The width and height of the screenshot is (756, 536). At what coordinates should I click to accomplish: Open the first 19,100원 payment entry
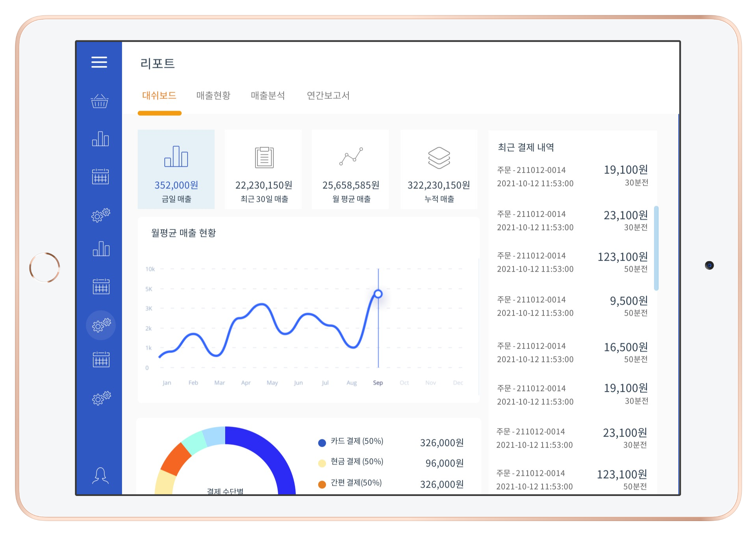[x=572, y=176]
